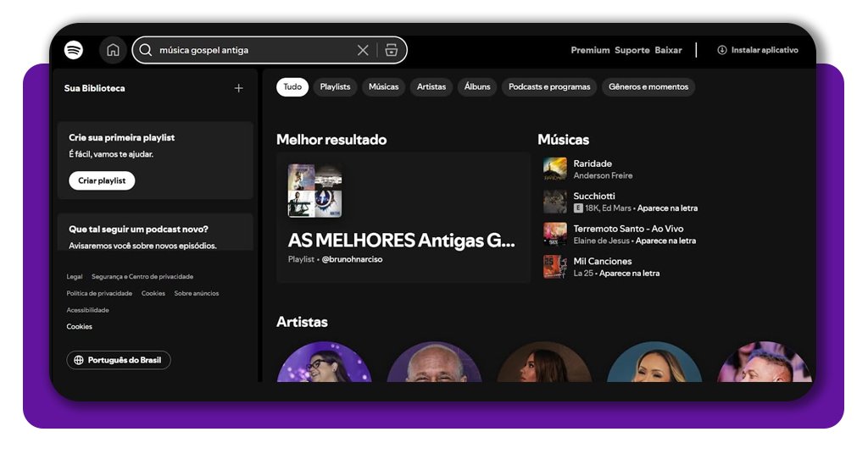This screenshot has height=454, width=868.
Task: Open Terremoto Santo - Ao Vivo song
Action: coord(628,229)
